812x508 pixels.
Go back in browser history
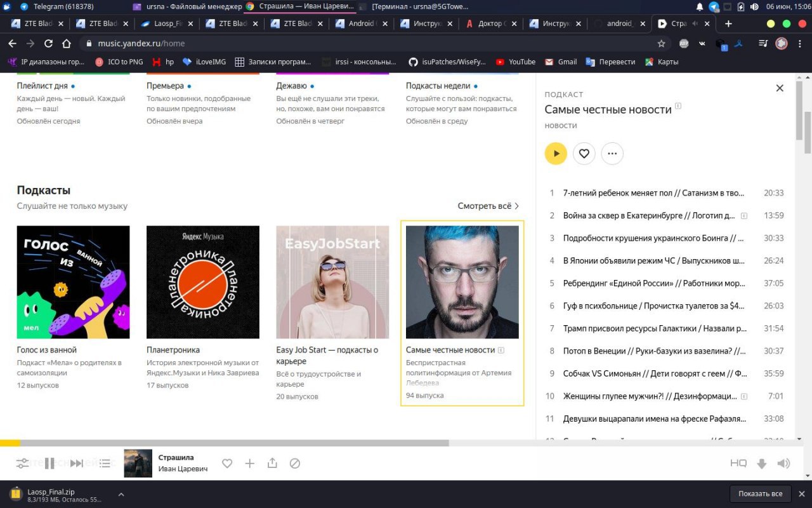click(x=12, y=44)
